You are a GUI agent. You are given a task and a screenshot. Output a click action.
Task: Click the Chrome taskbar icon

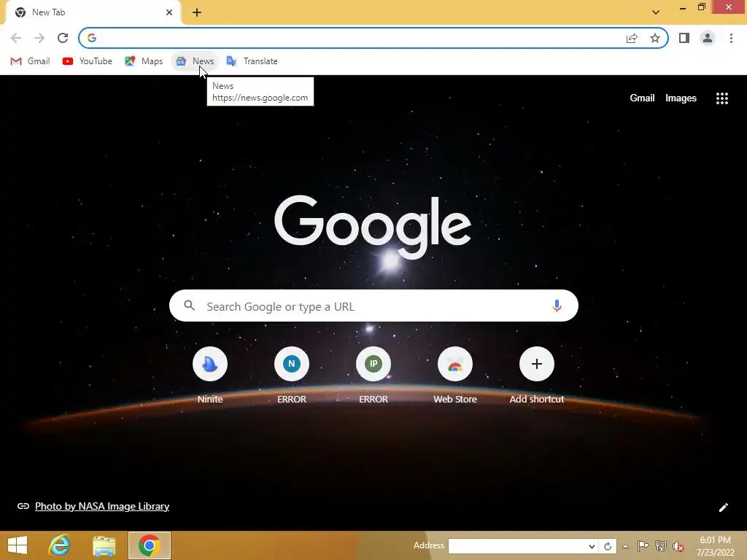coord(149,545)
